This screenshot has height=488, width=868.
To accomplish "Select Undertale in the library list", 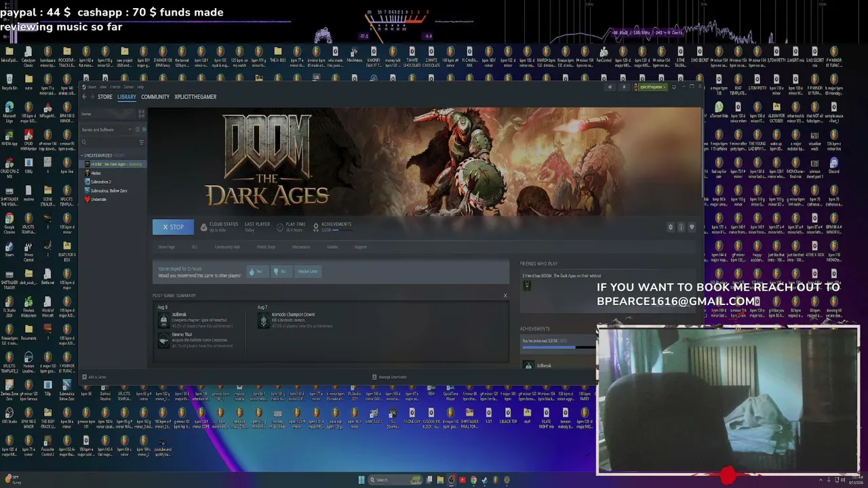I will 98,199.
